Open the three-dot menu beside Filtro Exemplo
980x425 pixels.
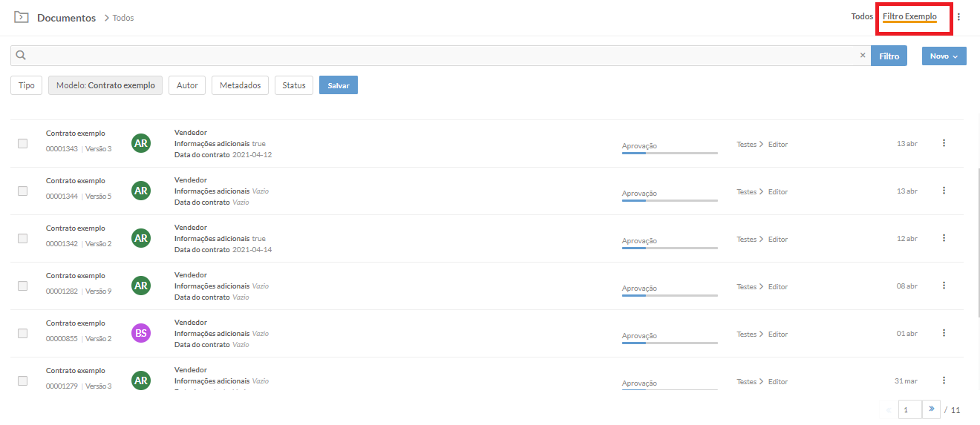958,17
